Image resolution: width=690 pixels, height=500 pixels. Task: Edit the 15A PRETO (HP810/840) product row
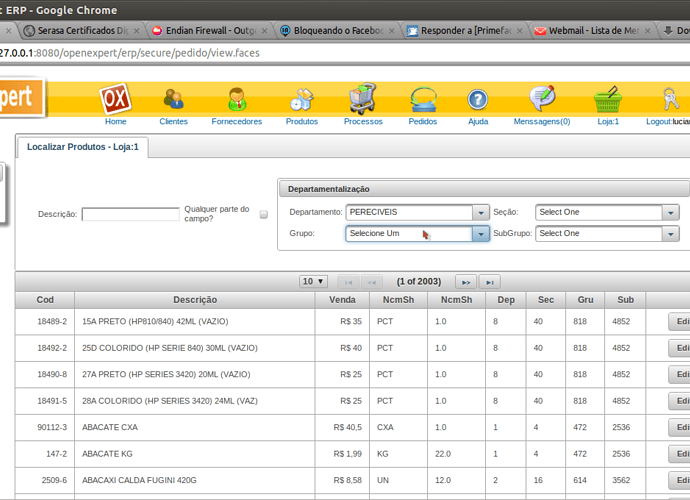click(x=679, y=322)
